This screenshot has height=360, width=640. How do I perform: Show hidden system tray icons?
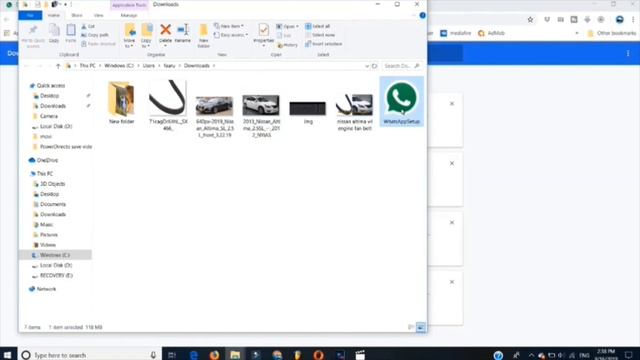click(531, 355)
